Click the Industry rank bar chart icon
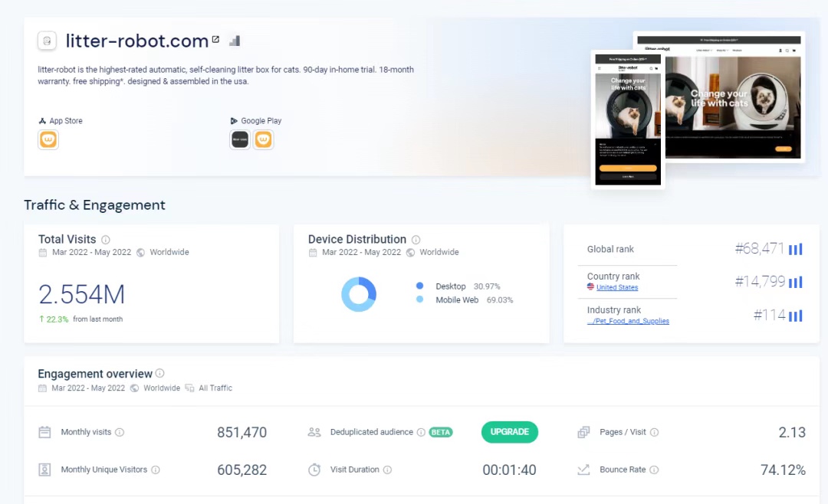Image resolution: width=828 pixels, height=504 pixels. click(x=796, y=316)
